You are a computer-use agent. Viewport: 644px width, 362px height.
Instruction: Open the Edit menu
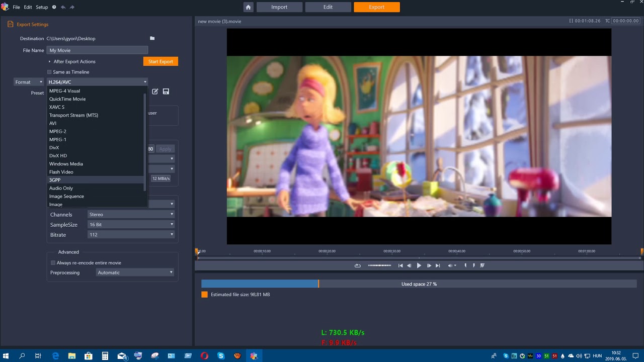pos(28,7)
